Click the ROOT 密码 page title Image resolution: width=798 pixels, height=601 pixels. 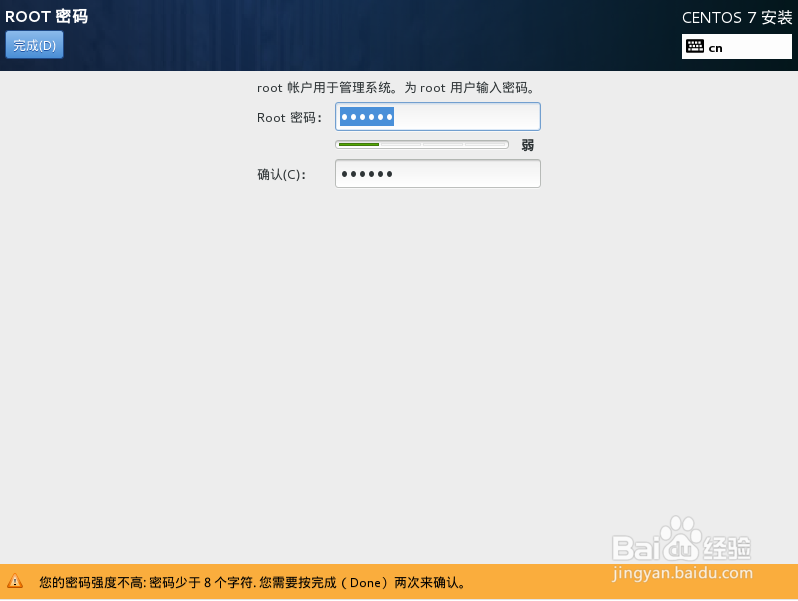(x=46, y=17)
